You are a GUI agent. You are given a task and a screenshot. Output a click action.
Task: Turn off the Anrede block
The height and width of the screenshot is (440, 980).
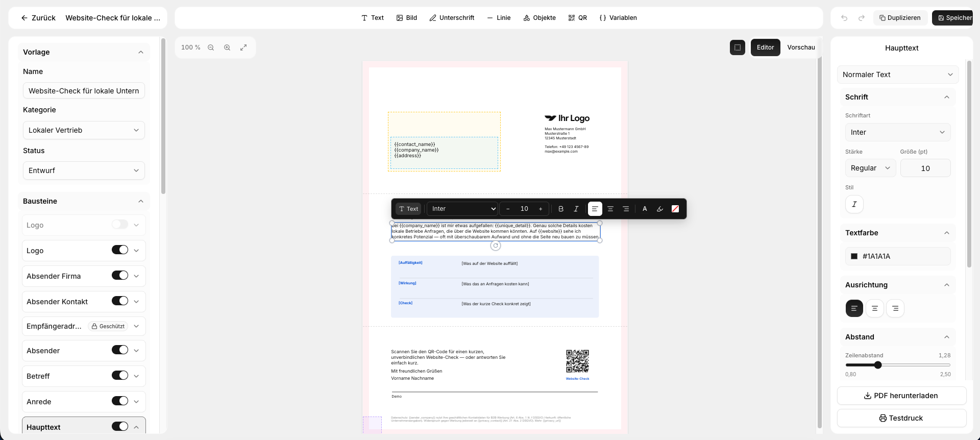tap(120, 401)
